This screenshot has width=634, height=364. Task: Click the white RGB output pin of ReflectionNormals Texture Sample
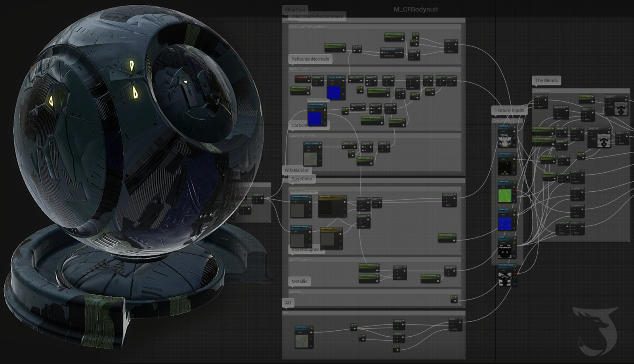tap(343, 81)
